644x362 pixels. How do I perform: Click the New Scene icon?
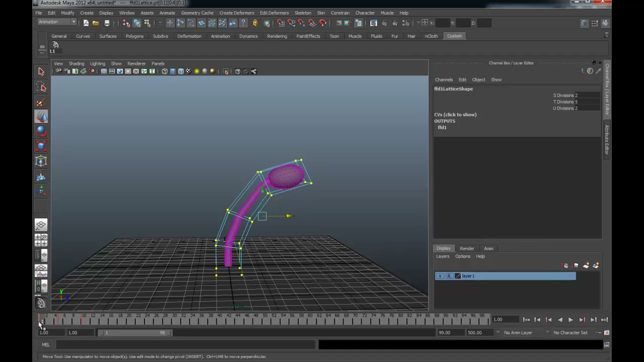click(x=86, y=23)
